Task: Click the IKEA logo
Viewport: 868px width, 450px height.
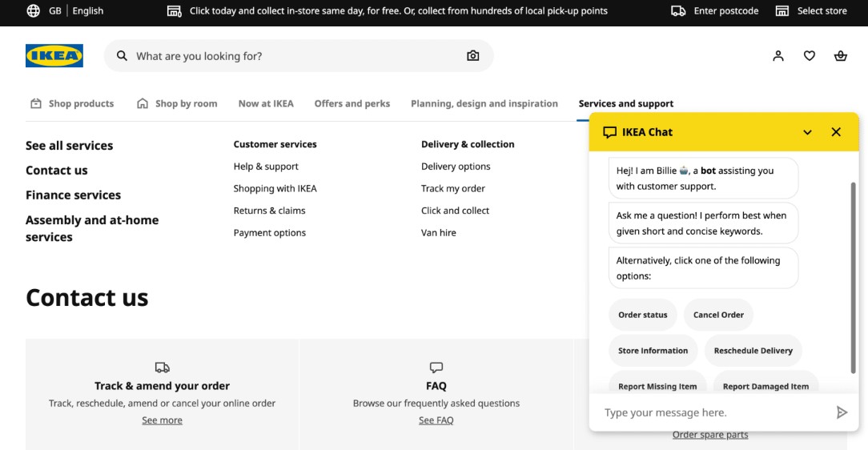Action: pos(54,55)
